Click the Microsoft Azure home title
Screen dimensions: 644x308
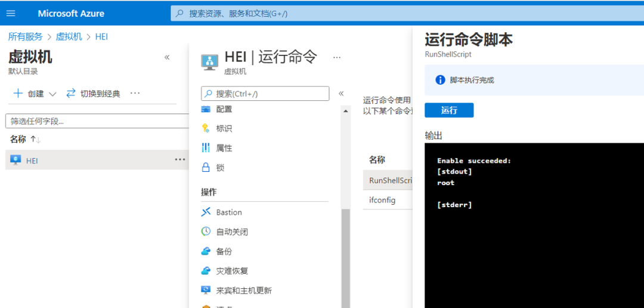[71, 14]
